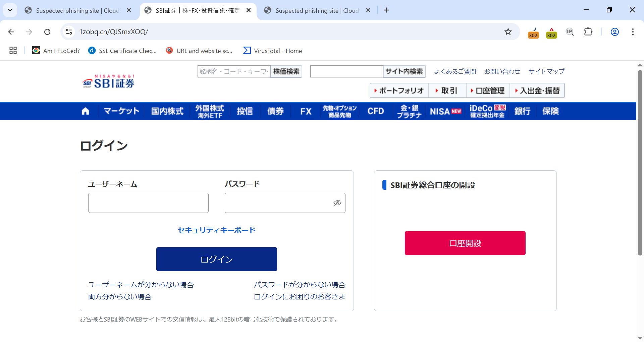Screen dimensions: 644x342
Task: Select 外国株式 海外ETF in navigation bar
Action: click(210, 111)
